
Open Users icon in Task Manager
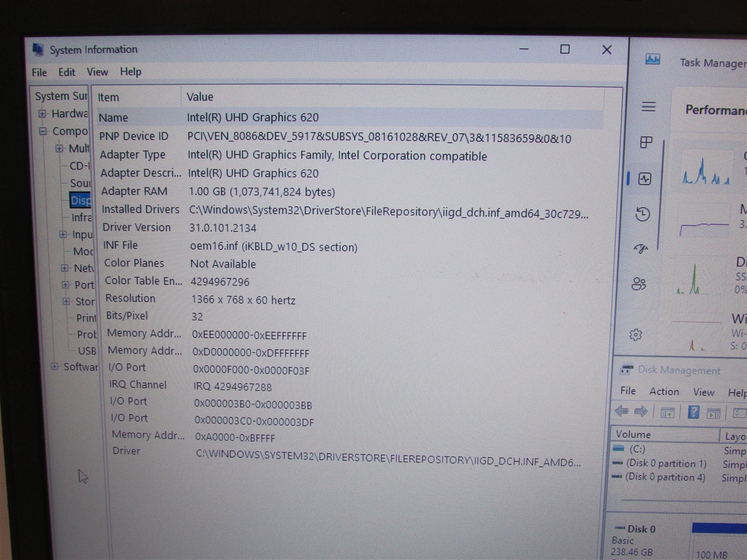point(639,283)
